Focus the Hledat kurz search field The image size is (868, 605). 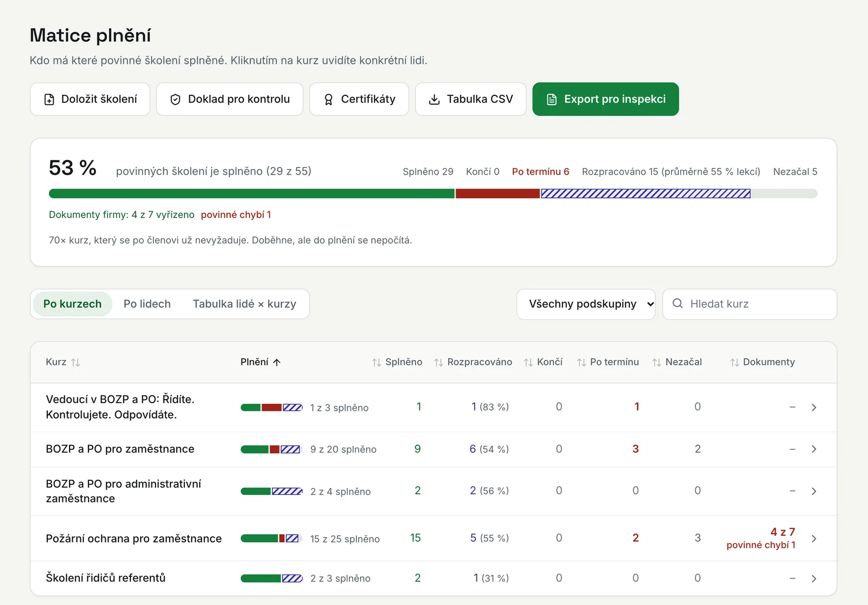pyautogui.click(x=750, y=304)
